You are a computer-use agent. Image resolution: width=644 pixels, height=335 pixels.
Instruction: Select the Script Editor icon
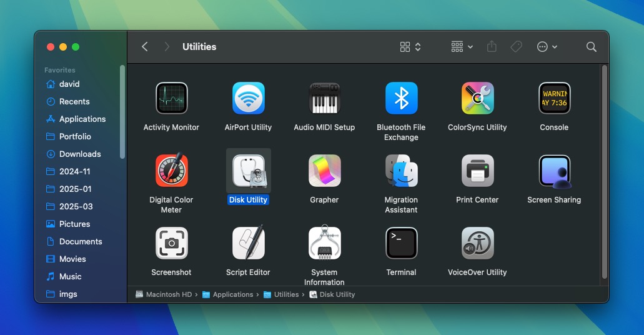pyautogui.click(x=248, y=242)
